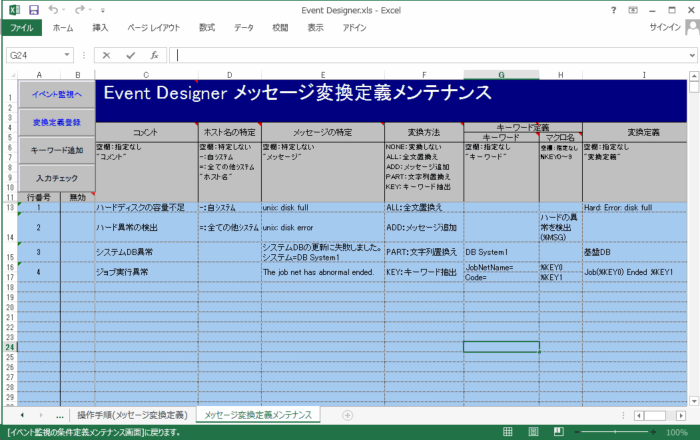Select row 24 header
The height and width of the screenshot is (440, 700).
[x=10, y=347]
